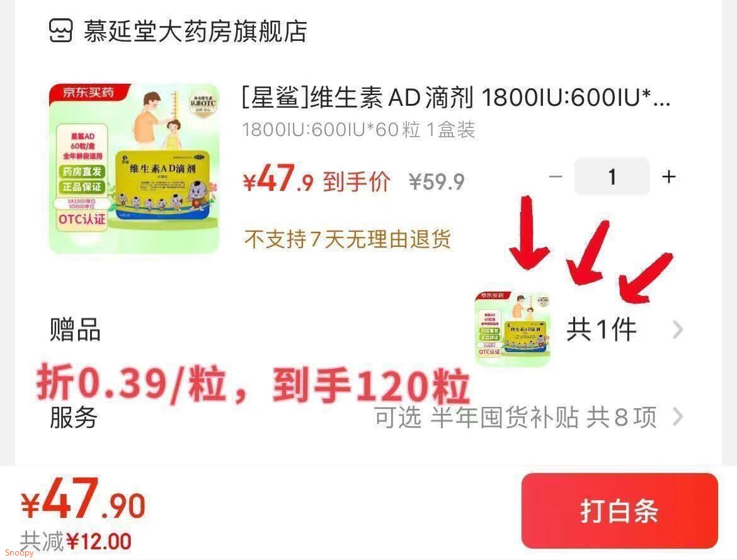Tap the store icon beside 慕延堂大药房旗舰店
The width and height of the screenshot is (737, 560).
pyautogui.click(x=61, y=31)
